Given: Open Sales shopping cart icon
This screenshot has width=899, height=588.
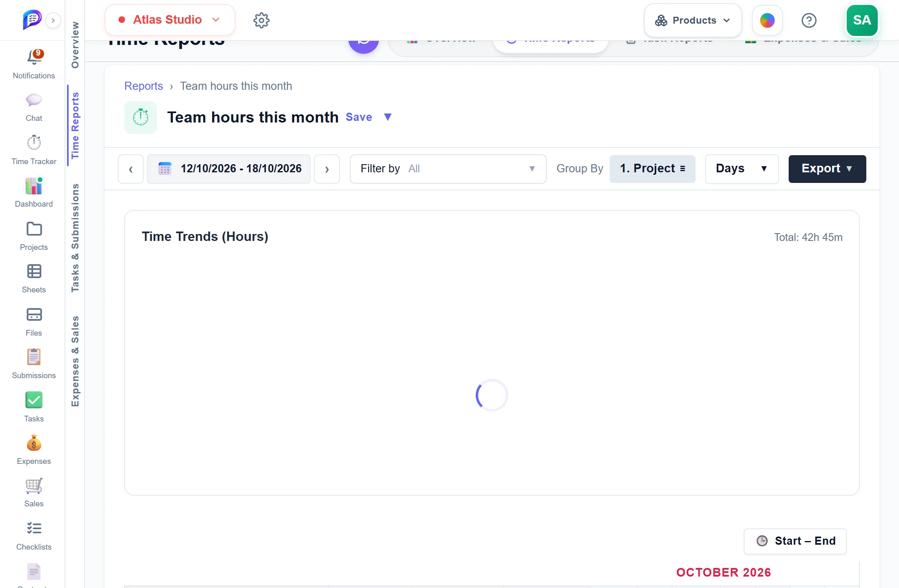Looking at the screenshot, I should tap(34, 486).
